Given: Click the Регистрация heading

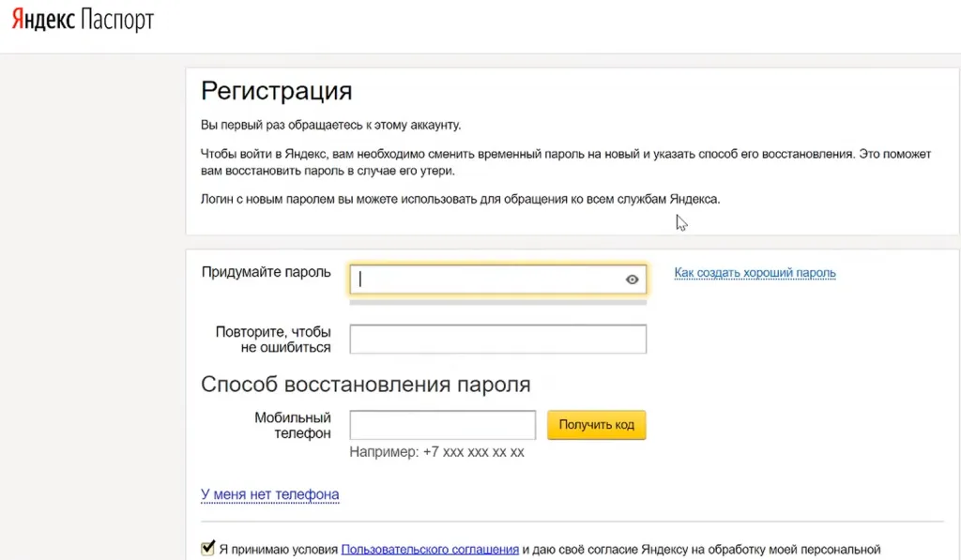Looking at the screenshot, I should point(277,91).
